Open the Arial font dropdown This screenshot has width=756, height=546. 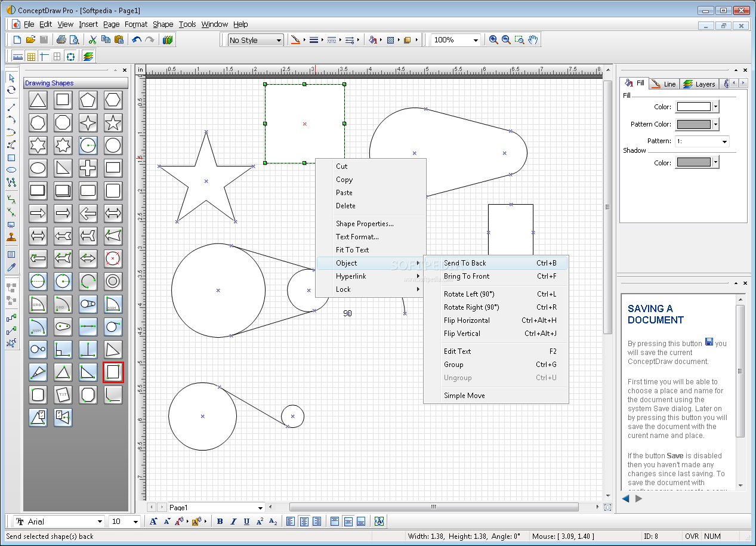point(59,522)
